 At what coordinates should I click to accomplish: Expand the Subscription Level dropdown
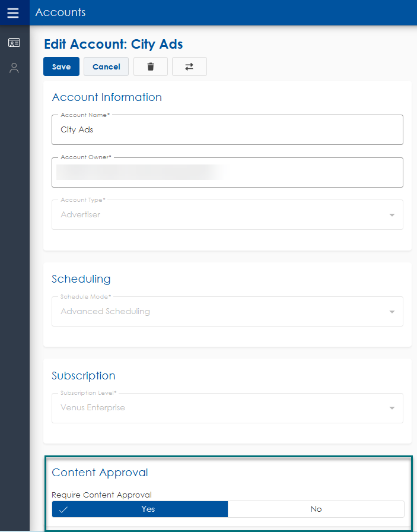[x=391, y=408]
